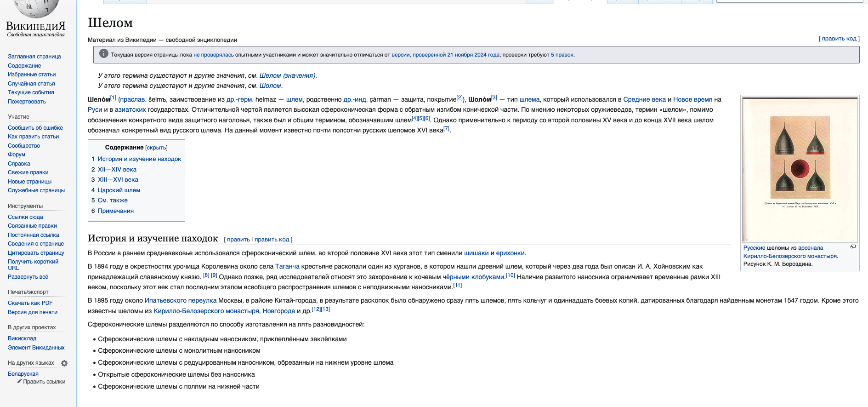Viewport: 868px width, 407px height.
Task: Open the Шолом hatnote link
Action: point(270,86)
